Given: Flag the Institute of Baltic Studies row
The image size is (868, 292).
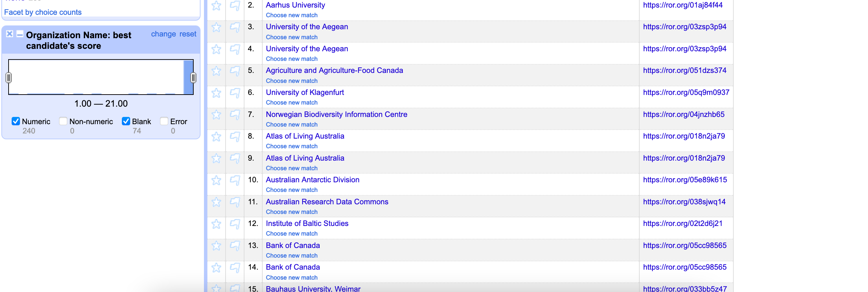Looking at the screenshot, I should (x=235, y=224).
